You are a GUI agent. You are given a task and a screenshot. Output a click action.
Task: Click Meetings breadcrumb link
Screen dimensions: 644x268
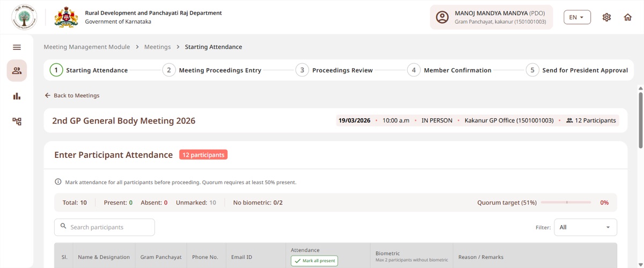pyautogui.click(x=157, y=47)
